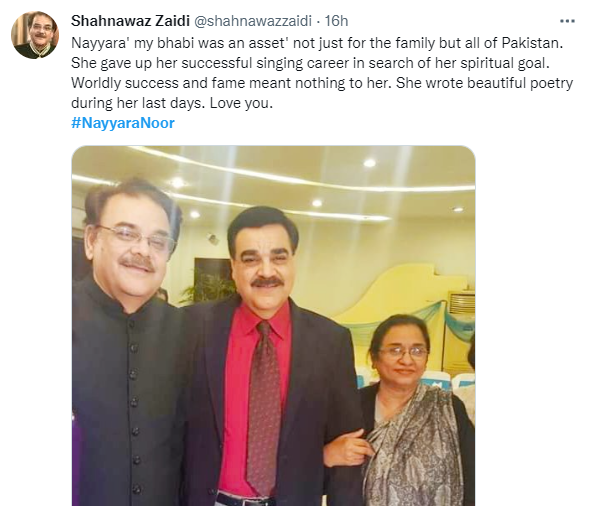Open the tweet's three-dot more options menu
Viewport: 589px width, 506px height.
tap(567, 21)
